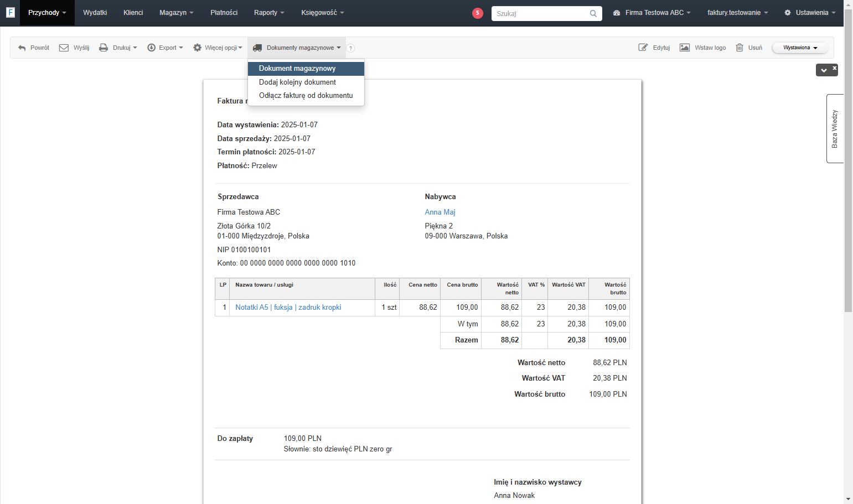Viewport: 853px width, 504px height.
Task: Edit the invoice with Edytuj
Action: click(654, 48)
